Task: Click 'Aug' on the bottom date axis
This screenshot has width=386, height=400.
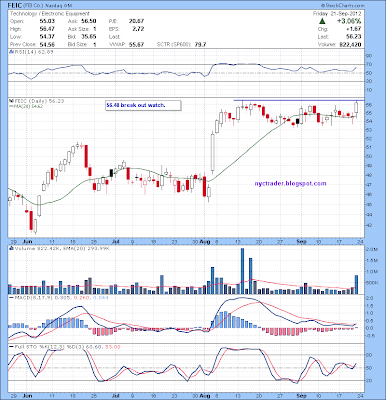Action: (x=205, y=395)
